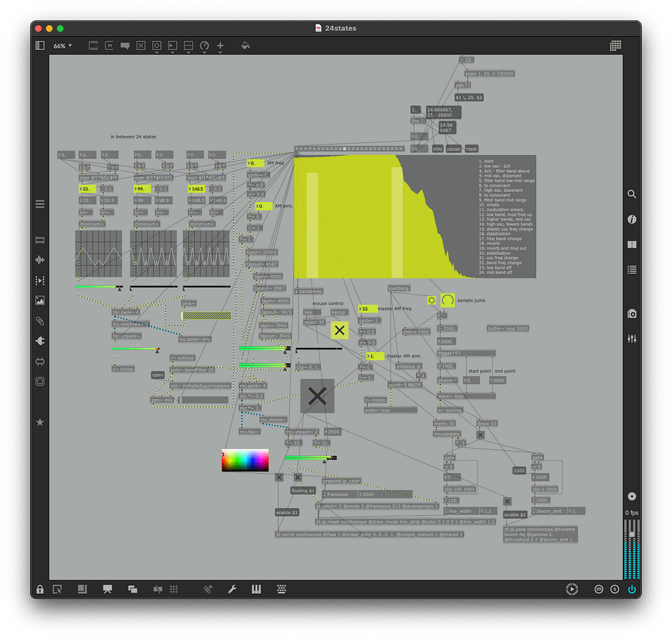Open the Snapshots camera icon
Viewport: 672px width, 639px height.
[631, 314]
